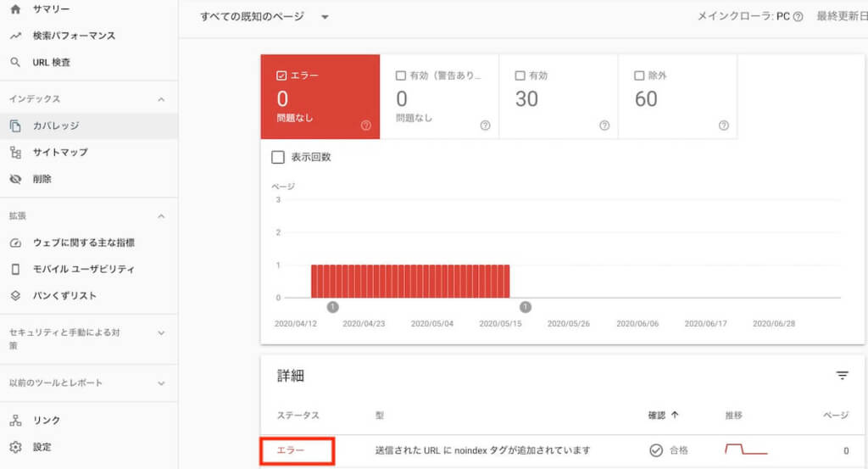The height and width of the screenshot is (469, 868).
Task: Click the gear icon beside 設定
Action: pos(15,447)
